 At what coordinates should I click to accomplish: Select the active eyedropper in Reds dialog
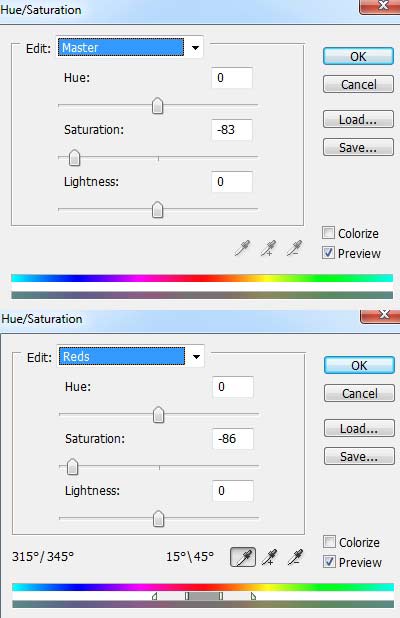pos(243,557)
